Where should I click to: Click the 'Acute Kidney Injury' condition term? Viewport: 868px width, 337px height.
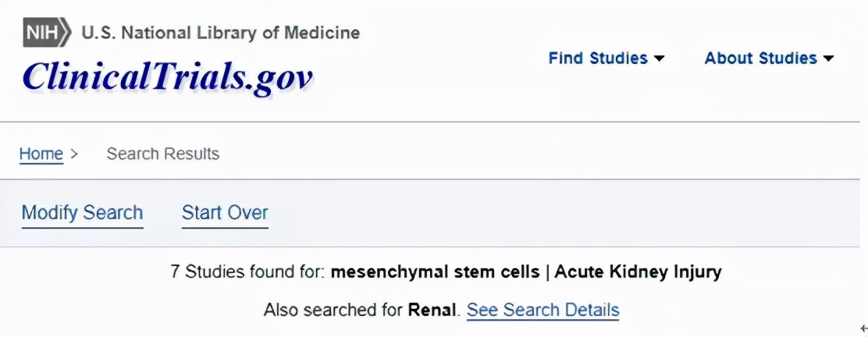(638, 272)
